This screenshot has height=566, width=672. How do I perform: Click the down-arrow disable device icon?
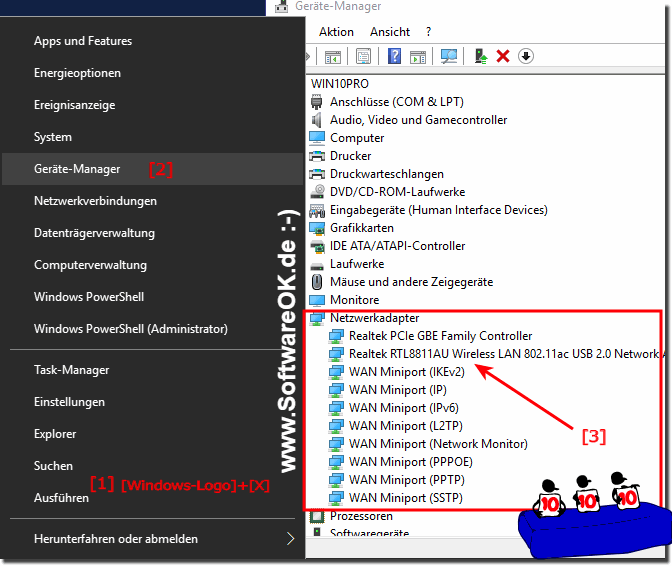pyautogui.click(x=525, y=56)
